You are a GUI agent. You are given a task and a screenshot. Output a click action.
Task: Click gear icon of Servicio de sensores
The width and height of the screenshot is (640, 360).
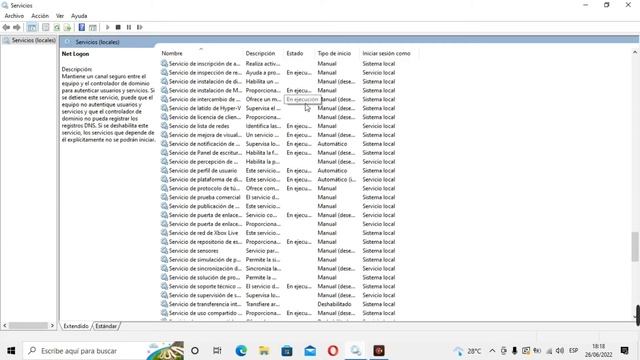(x=164, y=251)
